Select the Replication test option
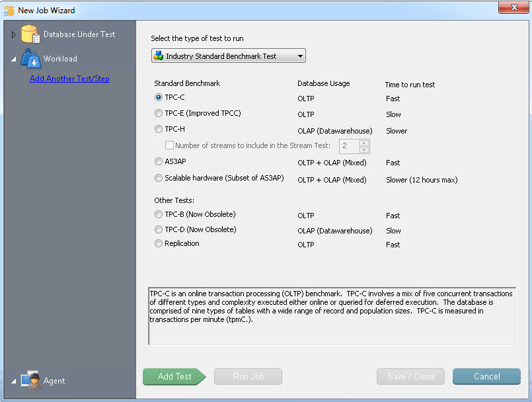Screen dimensions: 532x402 [x=159, y=244]
